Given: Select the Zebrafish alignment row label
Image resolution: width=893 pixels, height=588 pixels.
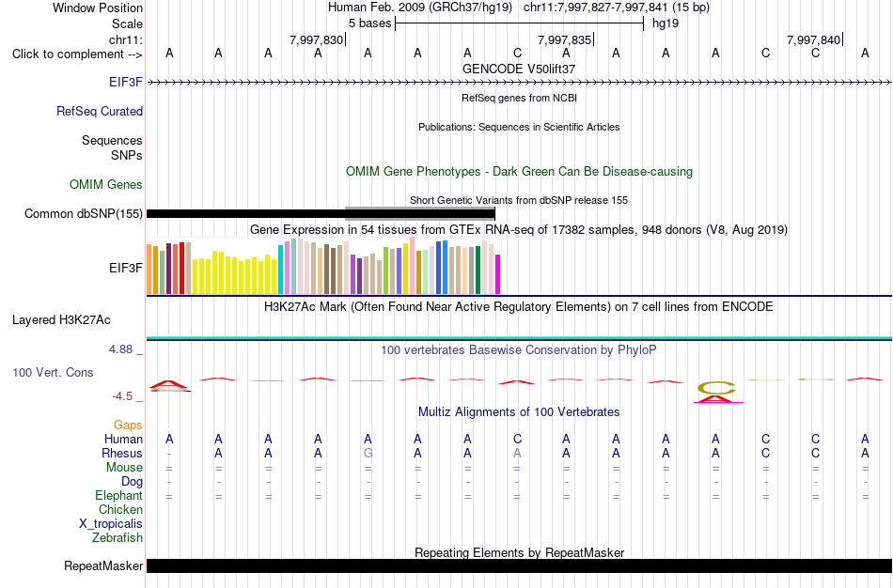Looking at the screenshot, I should (117, 537).
